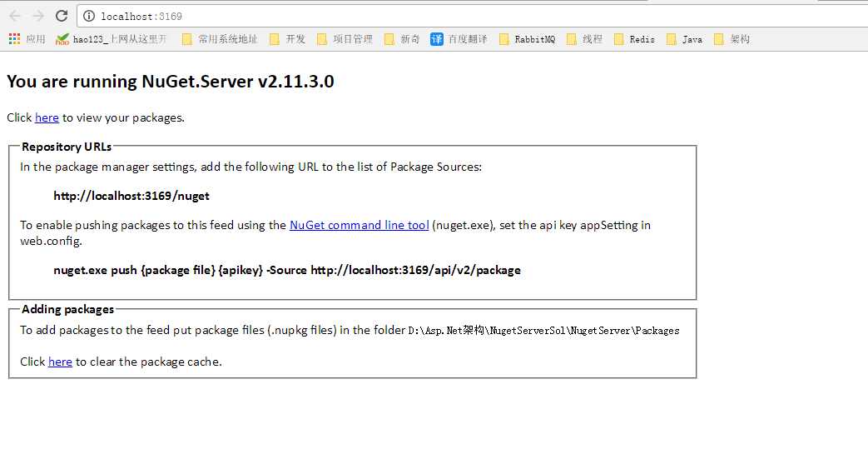Image resolution: width=868 pixels, height=474 pixels.
Task: Open the hao123 bookmark
Action: [x=112, y=39]
